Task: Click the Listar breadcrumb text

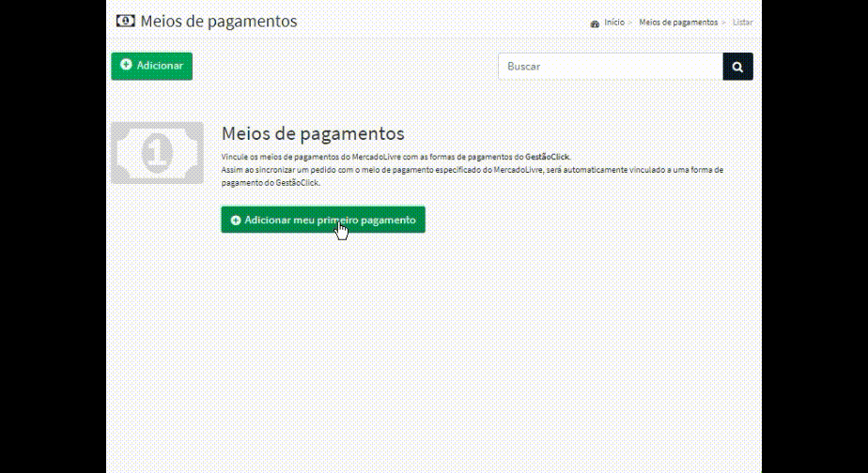Action: (x=742, y=23)
